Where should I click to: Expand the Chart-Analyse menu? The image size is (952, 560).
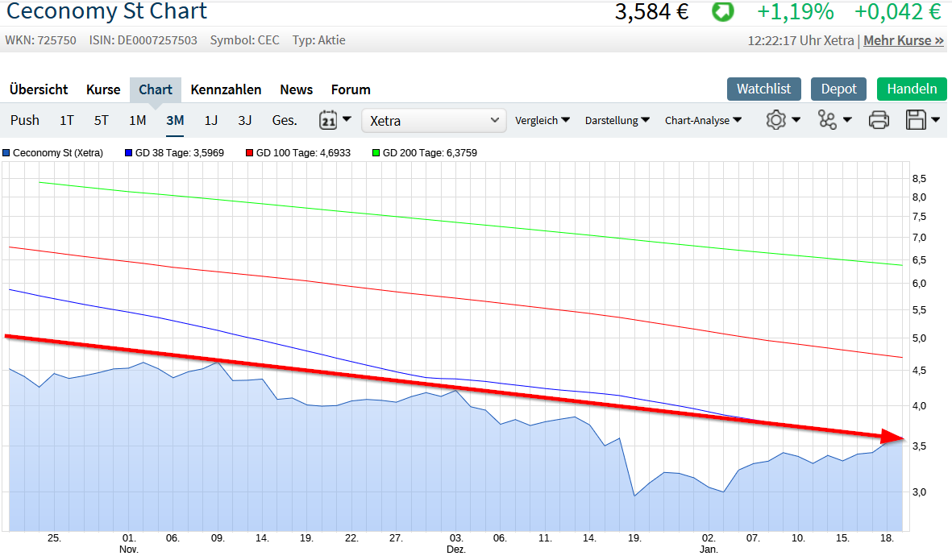[703, 120]
